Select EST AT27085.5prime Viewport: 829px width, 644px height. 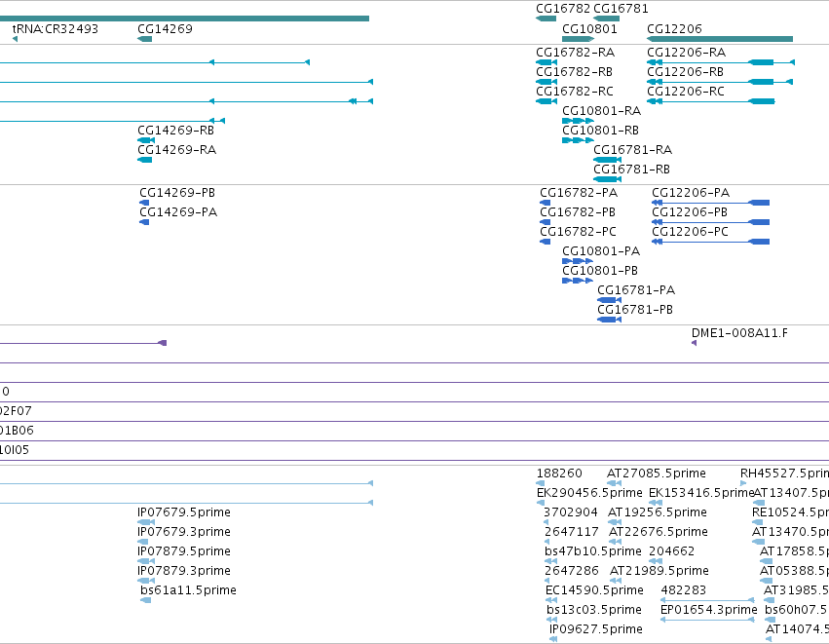[657, 474]
